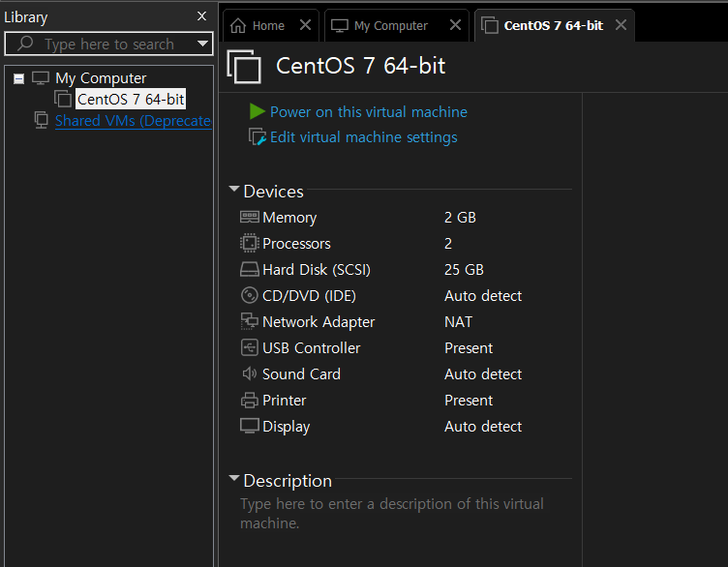The image size is (728, 567).
Task: Click the Hard Disk (SCSI) label
Action: (317, 270)
